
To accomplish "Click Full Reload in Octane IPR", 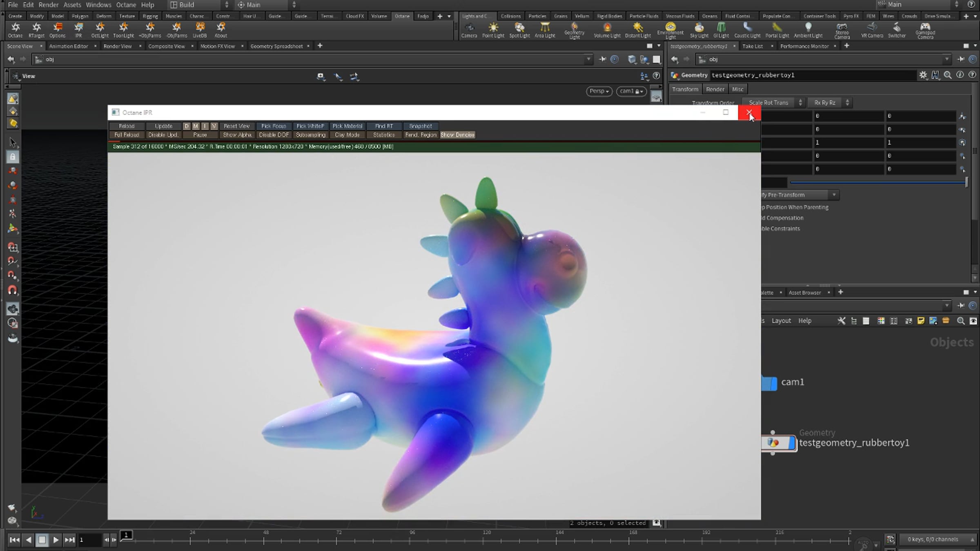I will coord(127,135).
